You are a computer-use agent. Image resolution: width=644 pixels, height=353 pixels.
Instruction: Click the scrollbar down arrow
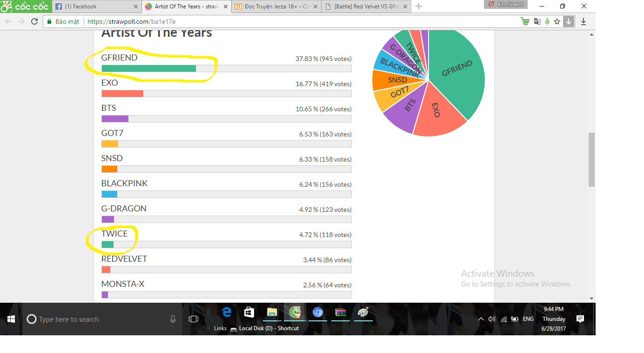pos(591,299)
